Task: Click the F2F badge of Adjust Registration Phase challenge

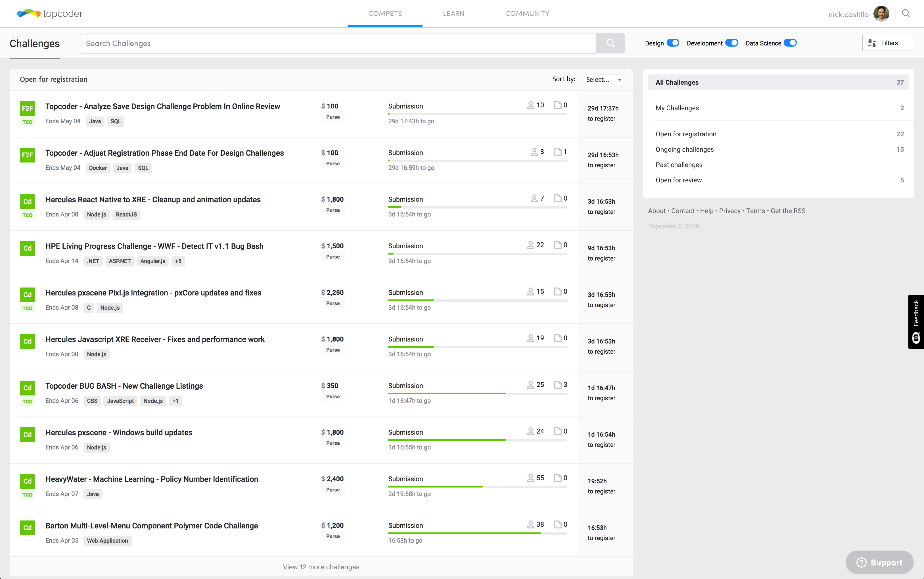Action: [x=28, y=155]
